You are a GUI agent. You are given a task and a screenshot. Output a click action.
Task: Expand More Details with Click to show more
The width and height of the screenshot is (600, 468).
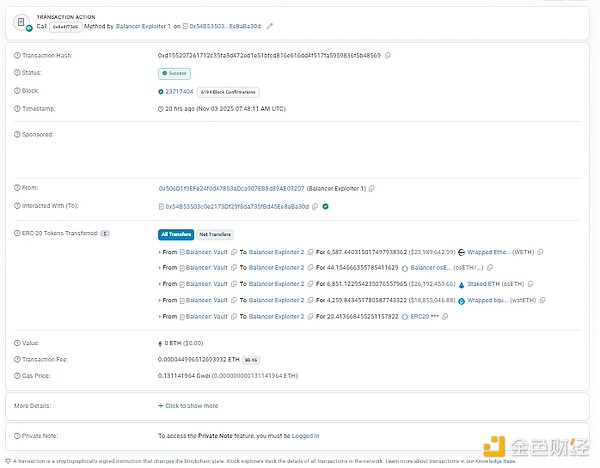click(188, 406)
